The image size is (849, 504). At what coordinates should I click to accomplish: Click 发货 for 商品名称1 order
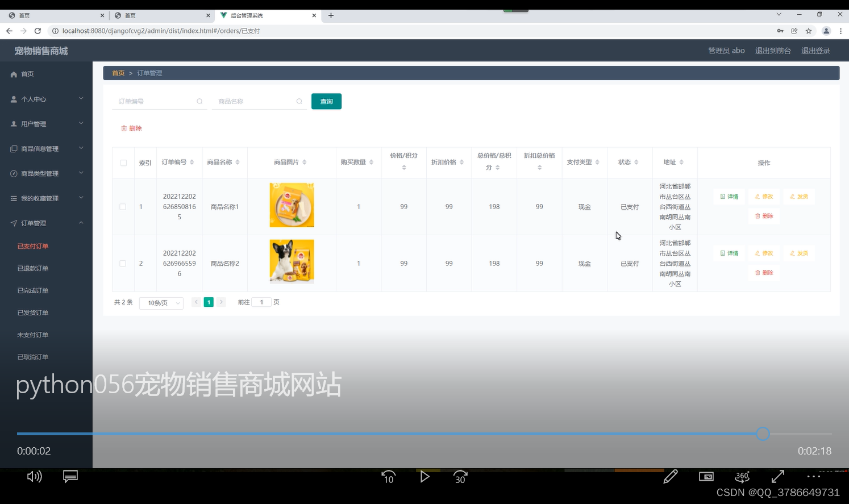[799, 197]
